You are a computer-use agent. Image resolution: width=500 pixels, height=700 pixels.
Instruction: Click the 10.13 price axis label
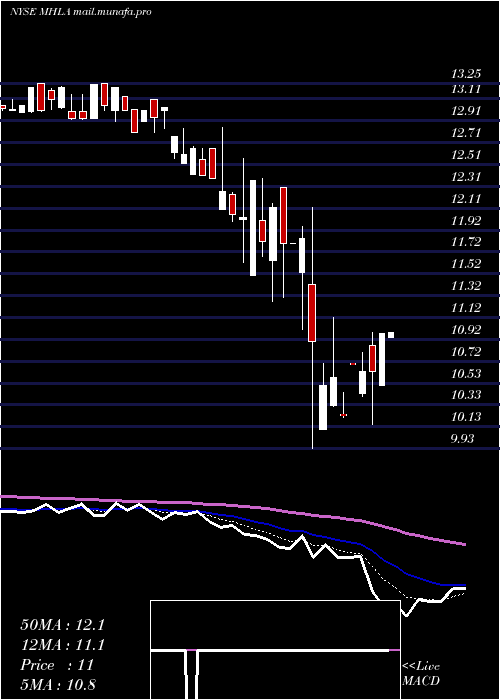[x=466, y=417]
